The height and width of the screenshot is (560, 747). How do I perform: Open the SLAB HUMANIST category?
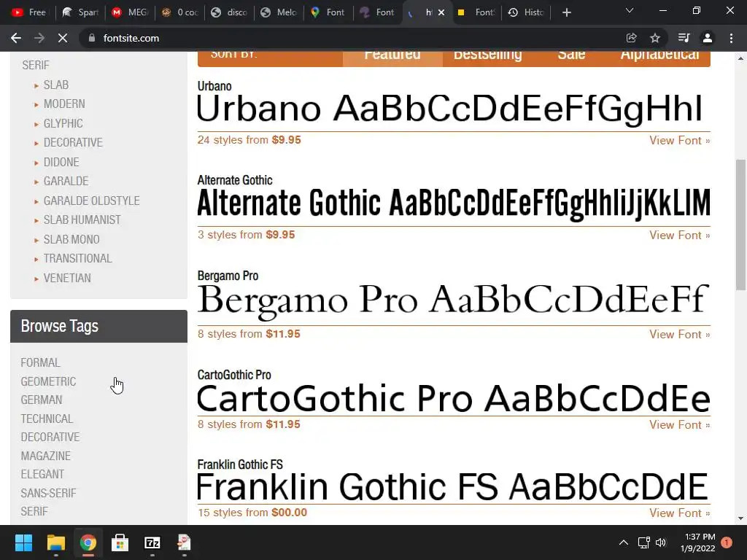(x=82, y=219)
